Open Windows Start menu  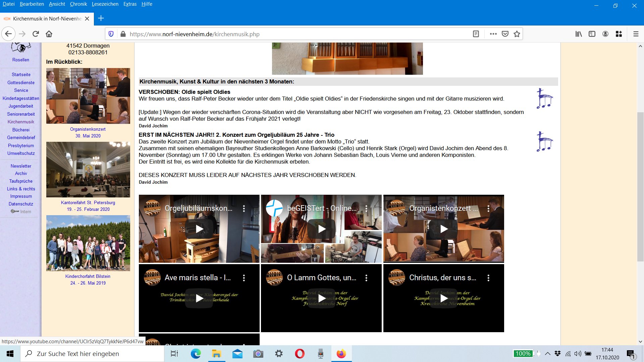(10, 354)
